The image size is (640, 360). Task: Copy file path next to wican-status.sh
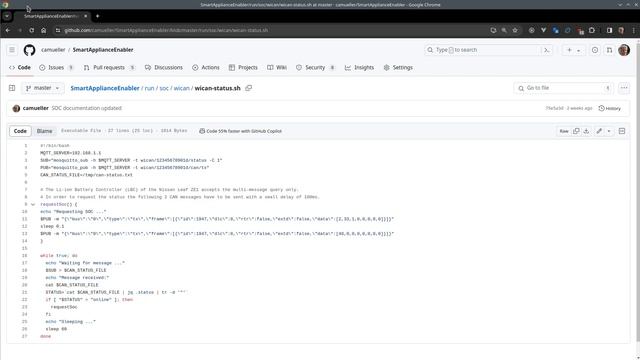tap(249, 88)
